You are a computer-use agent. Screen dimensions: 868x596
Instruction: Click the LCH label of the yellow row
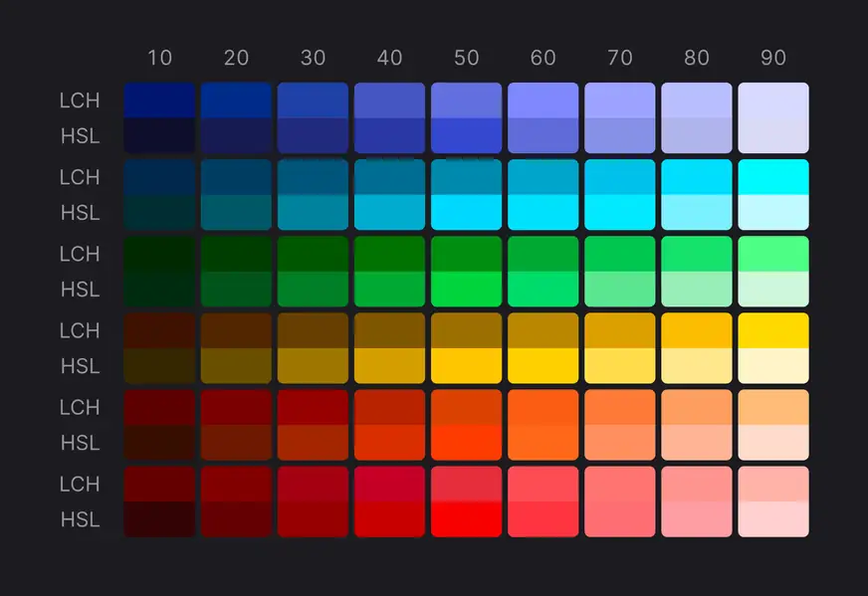(80, 331)
